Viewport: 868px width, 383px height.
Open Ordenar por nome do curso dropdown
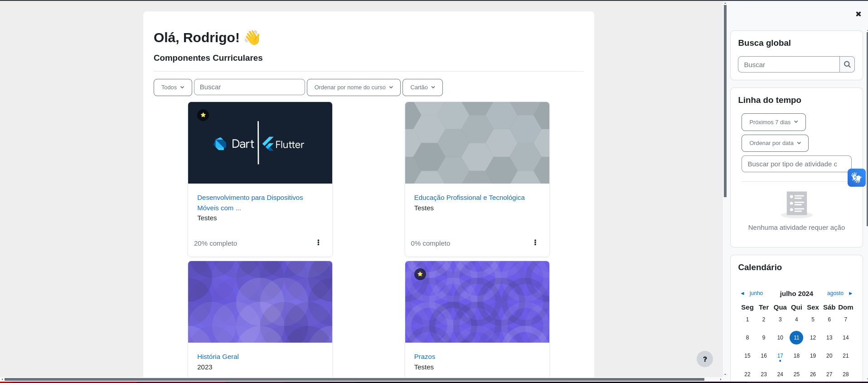coord(354,87)
